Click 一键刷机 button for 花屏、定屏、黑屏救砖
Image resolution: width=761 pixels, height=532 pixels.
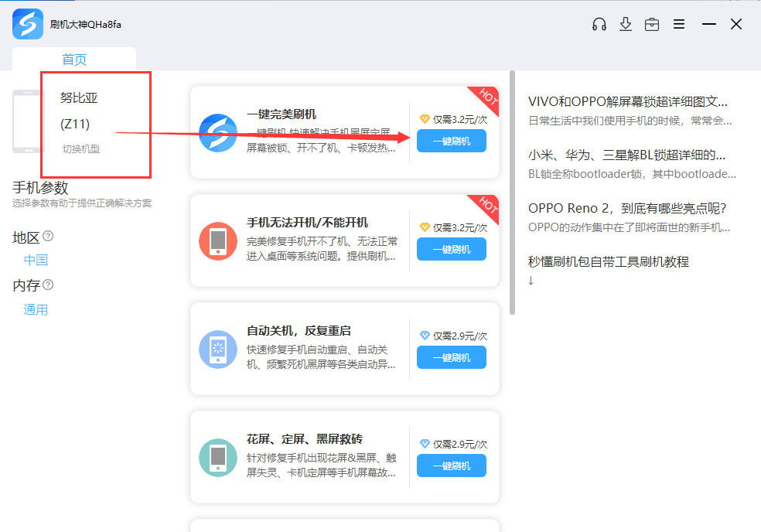[452, 466]
